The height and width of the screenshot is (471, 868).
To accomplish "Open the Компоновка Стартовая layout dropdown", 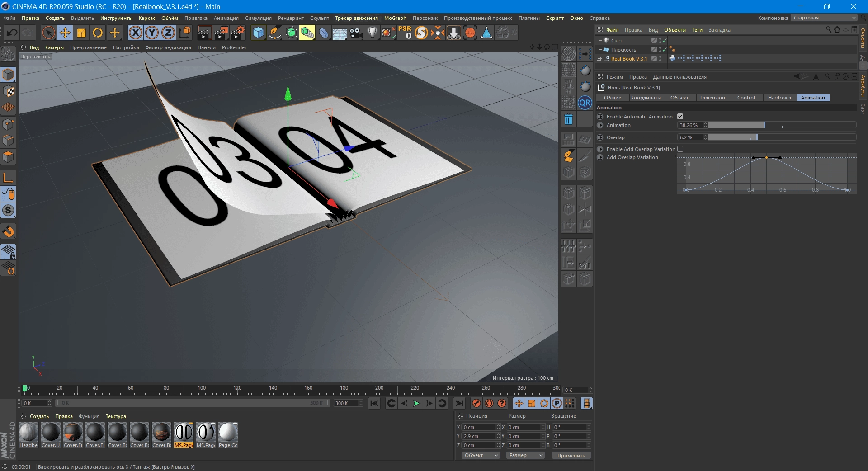I will pyautogui.click(x=824, y=18).
